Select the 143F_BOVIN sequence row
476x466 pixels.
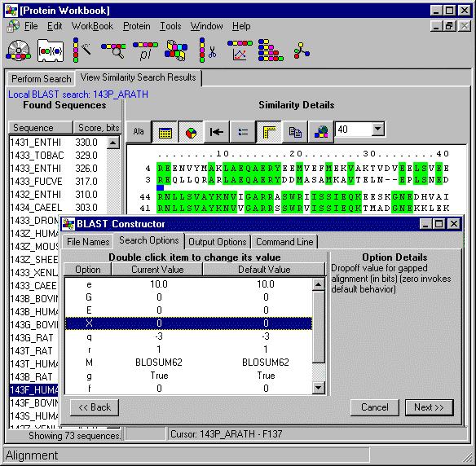[34, 403]
